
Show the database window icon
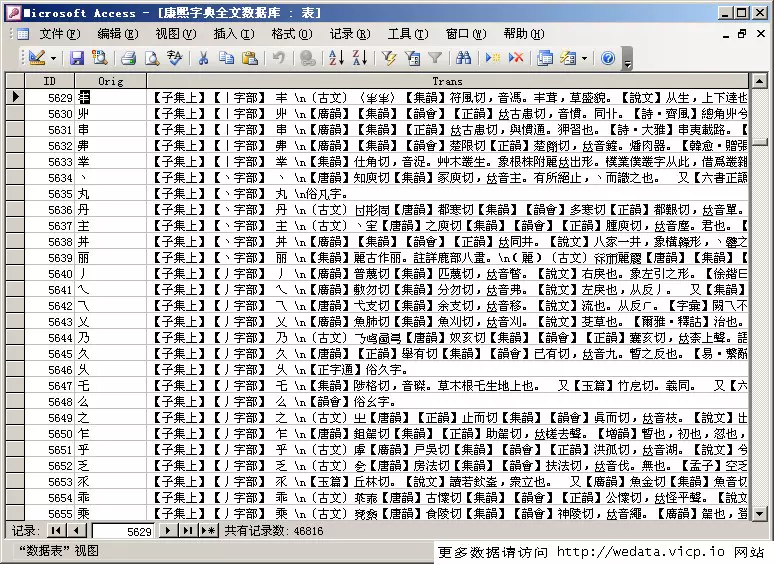point(545,58)
